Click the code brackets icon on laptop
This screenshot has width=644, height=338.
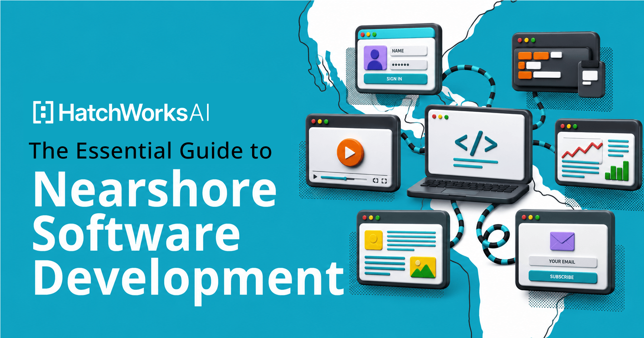(x=476, y=143)
